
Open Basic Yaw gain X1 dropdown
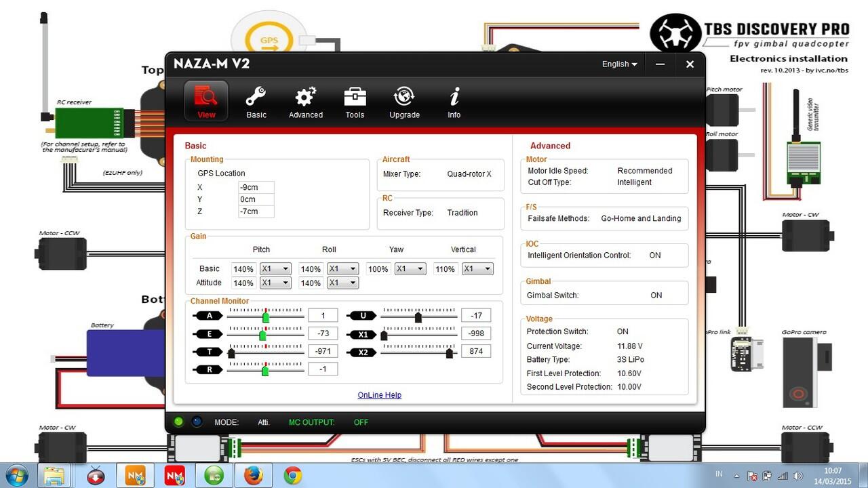tap(410, 269)
